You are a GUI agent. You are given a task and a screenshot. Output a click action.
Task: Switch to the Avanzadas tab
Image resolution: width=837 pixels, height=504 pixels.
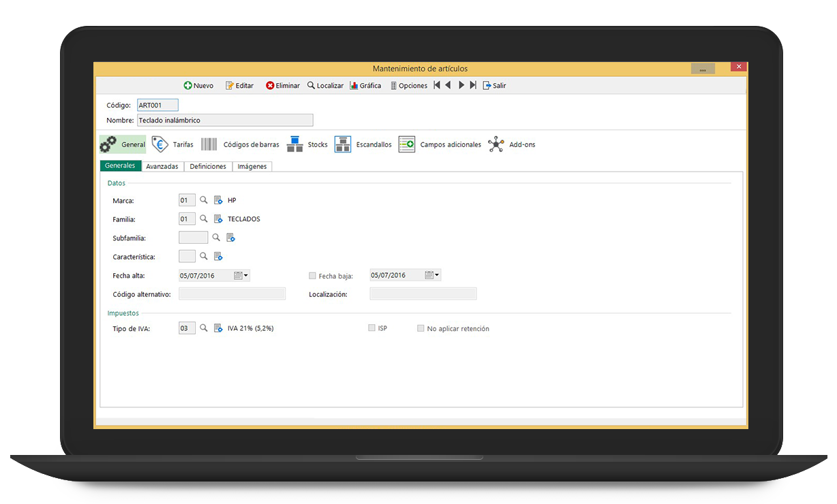point(162,166)
